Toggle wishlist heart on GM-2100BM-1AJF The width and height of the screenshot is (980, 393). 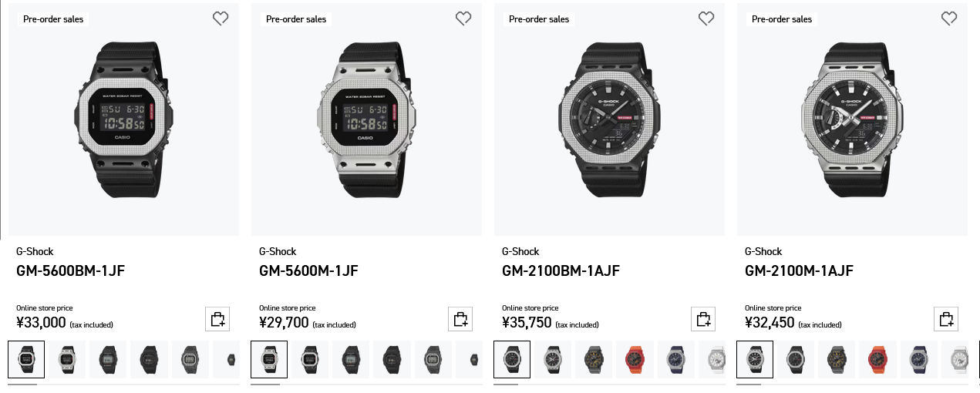point(706,18)
